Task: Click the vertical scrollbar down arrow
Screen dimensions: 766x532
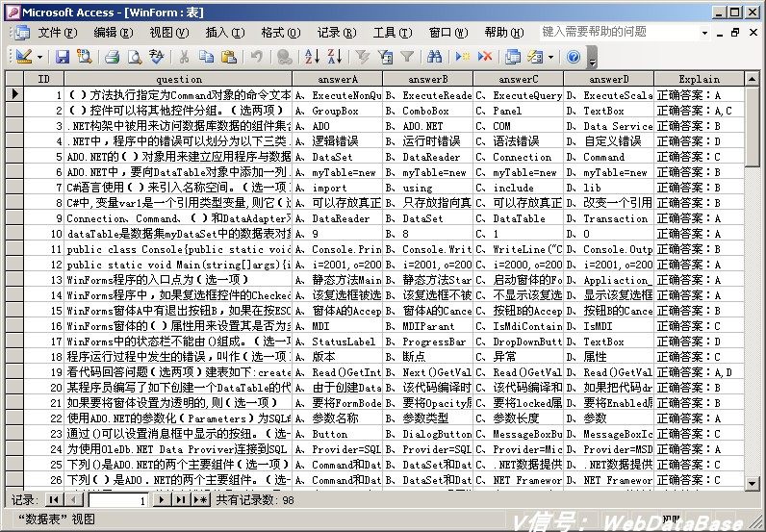Action: coord(752,483)
